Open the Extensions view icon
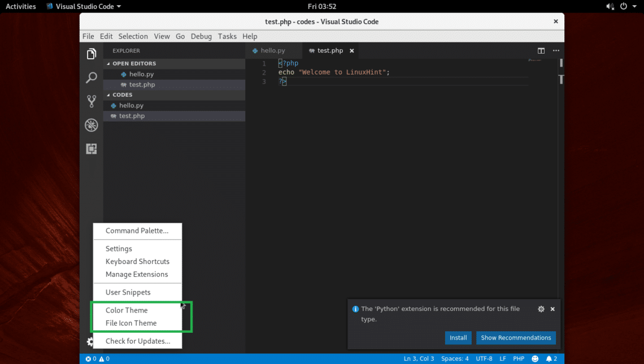 tap(91, 149)
